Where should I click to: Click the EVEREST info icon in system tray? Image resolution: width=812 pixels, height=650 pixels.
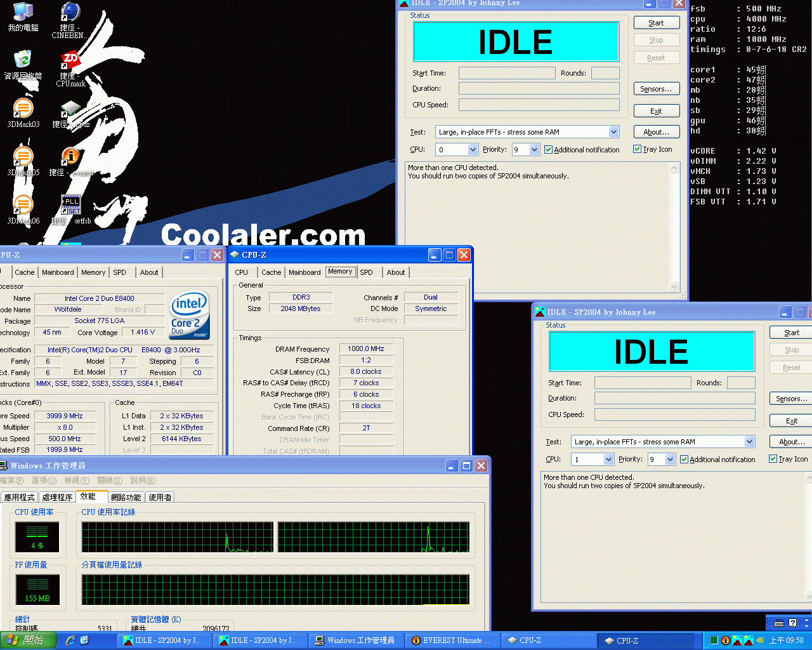click(x=725, y=640)
